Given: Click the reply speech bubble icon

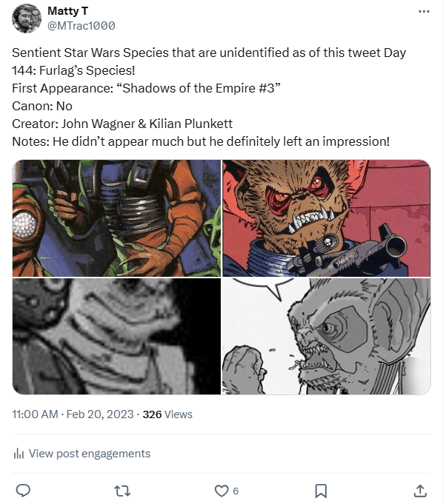Looking at the screenshot, I should pos(23,490).
